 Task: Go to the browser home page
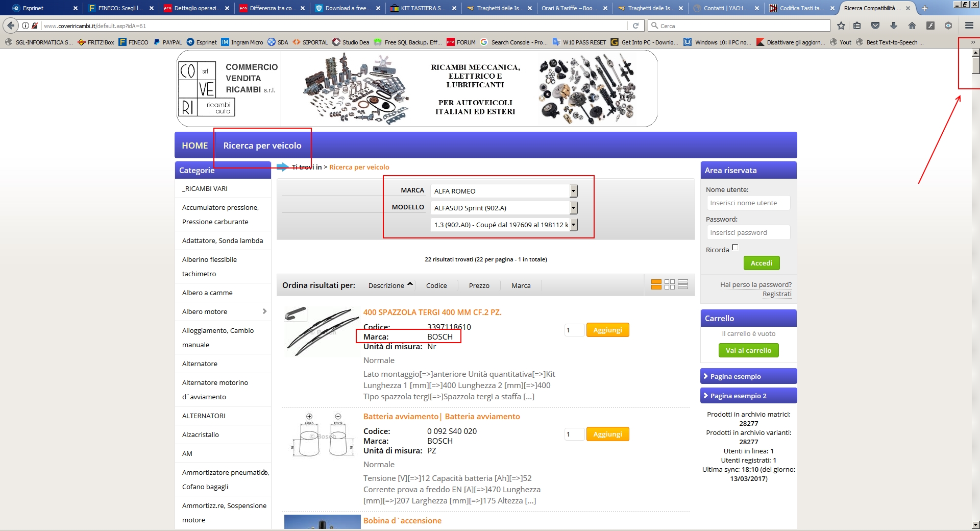tap(912, 26)
